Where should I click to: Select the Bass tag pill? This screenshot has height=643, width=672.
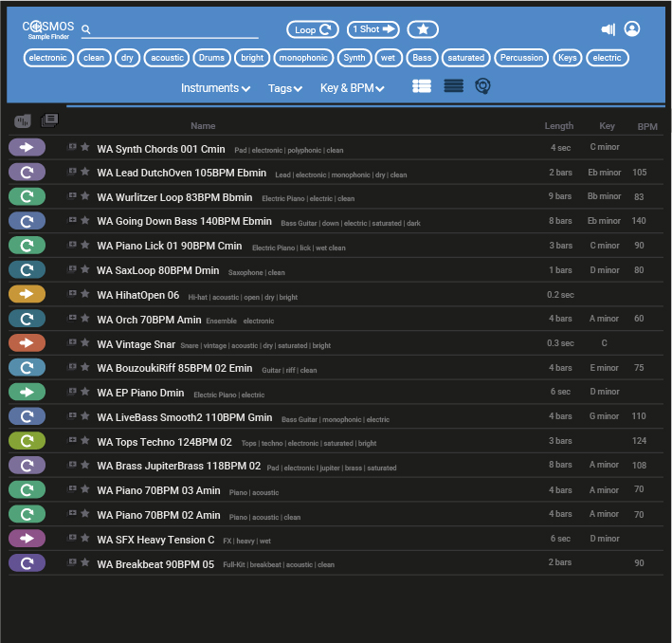pos(422,58)
